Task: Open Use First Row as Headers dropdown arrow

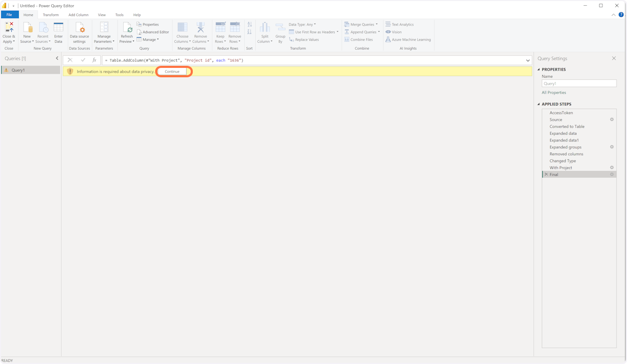Action: 338,32
